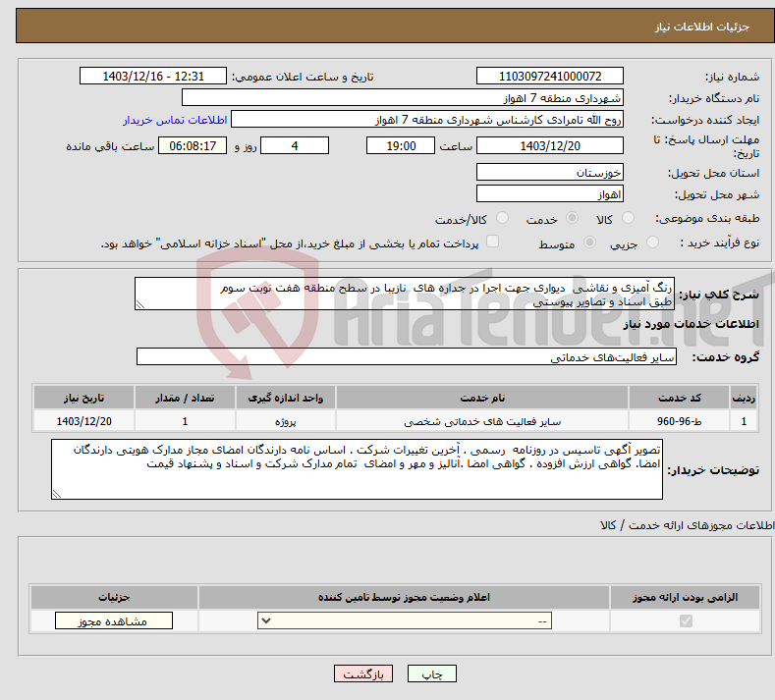Click the تعداد / مقدار column header
The image size is (775, 700).
pos(185,398)
